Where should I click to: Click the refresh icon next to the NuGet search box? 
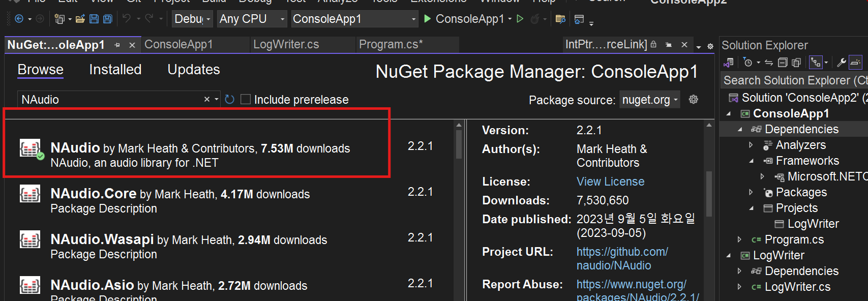point(230,99)
